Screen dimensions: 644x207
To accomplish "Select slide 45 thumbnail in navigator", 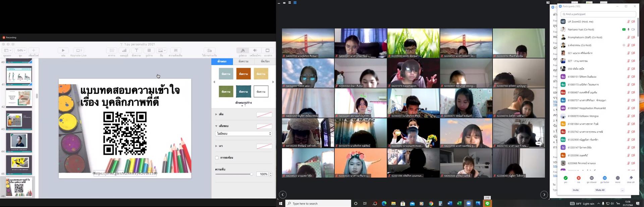I will [x=19, y=165].
